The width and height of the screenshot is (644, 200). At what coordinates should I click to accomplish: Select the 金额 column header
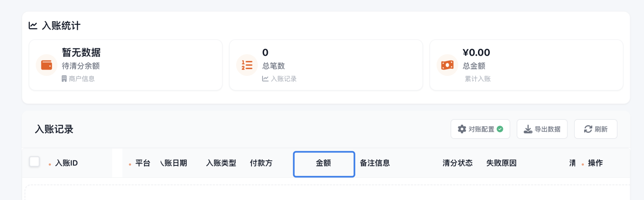(x=324, y=164)
